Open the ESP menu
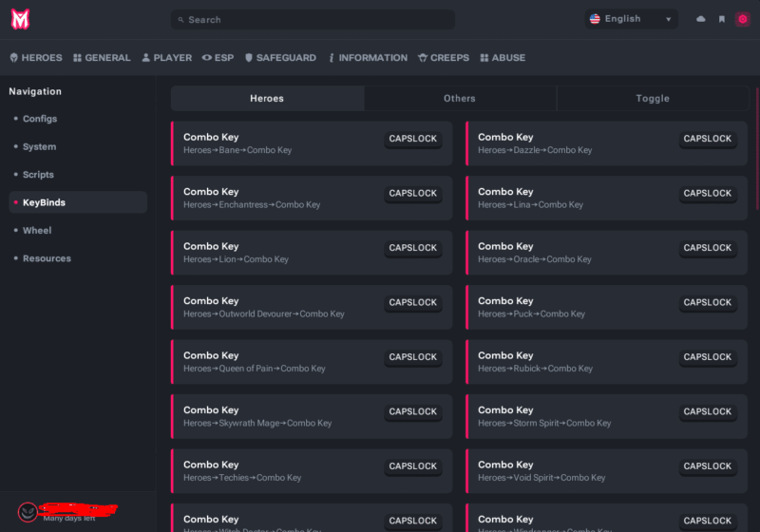The height and width of the screenshot is (532, 760). click(218, 58)
